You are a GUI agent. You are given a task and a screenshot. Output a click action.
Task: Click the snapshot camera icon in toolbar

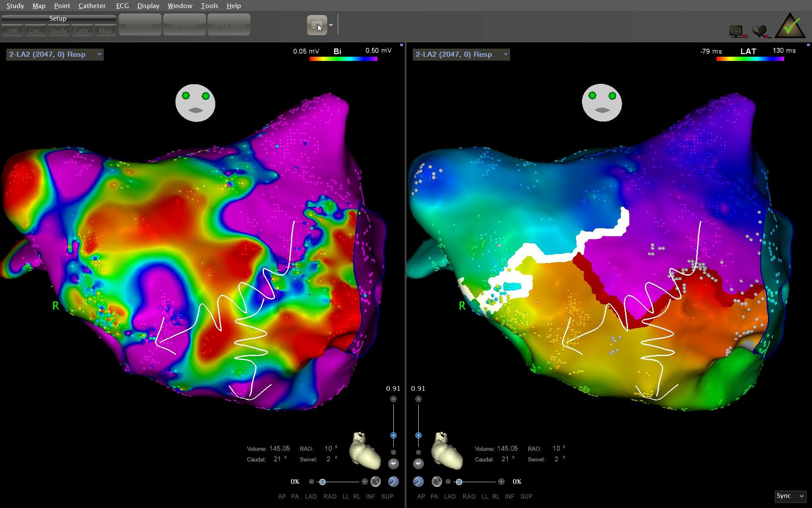coord(317,25)
